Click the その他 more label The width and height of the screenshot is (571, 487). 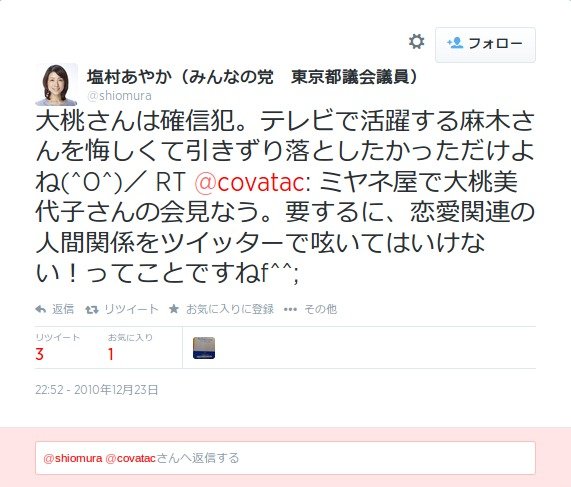click(x=320, y=309)
